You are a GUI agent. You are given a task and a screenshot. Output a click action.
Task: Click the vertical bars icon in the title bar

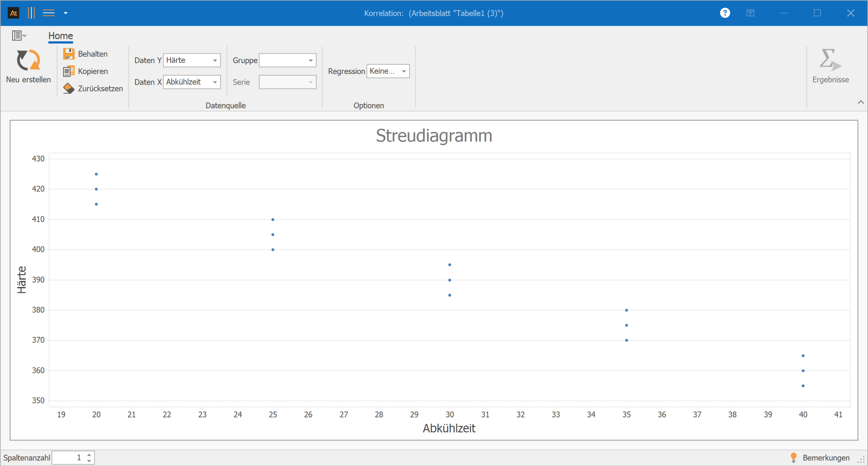click(x=31, y=13)
